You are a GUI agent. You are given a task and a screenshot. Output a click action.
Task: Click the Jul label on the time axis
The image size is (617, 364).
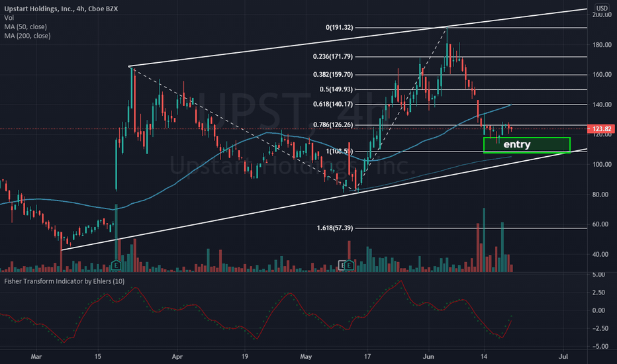click(563, 357)
